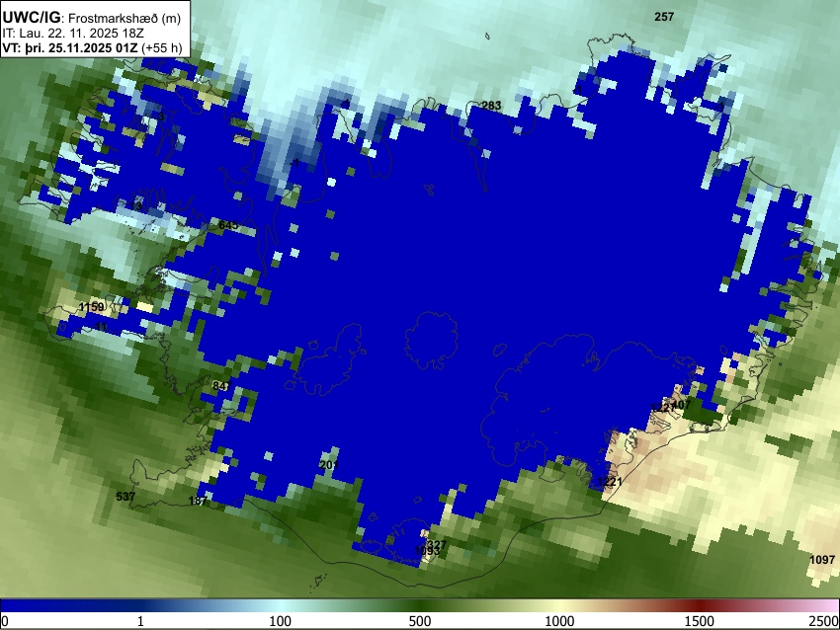Image resolution: width=840 pixels, height=630 pixels.
Task: Click the map value 187
Action: tap(198, 501)
